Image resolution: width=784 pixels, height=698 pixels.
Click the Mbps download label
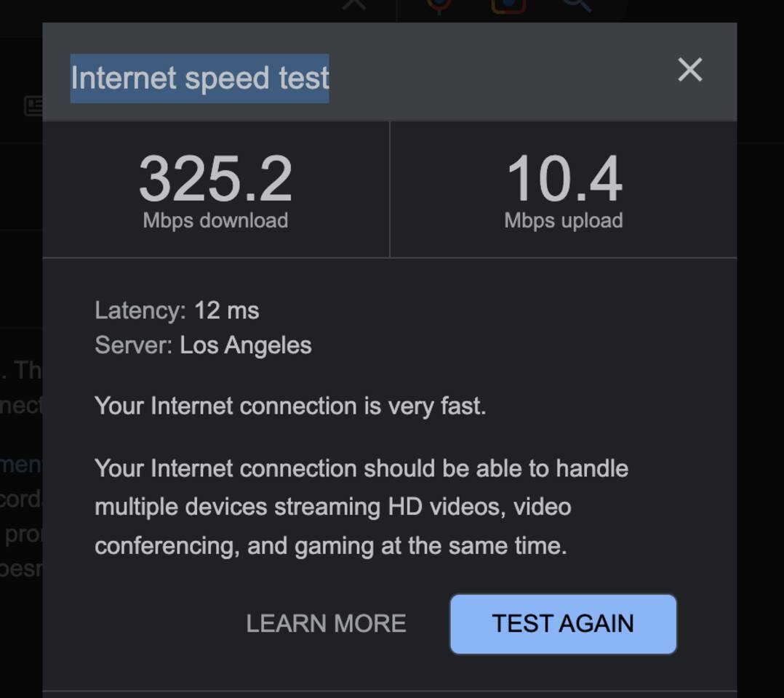click(215, 220)
